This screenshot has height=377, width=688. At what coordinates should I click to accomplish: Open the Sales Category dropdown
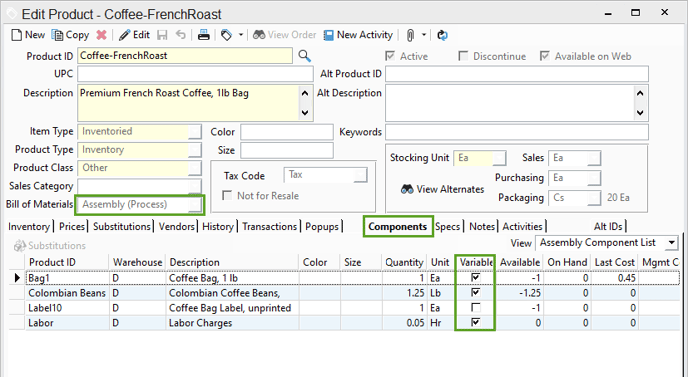pyautogui.click(x=195, y=186)
